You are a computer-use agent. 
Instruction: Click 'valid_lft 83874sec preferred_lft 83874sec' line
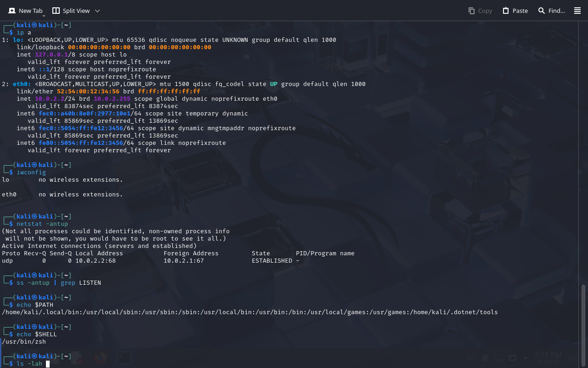(x=103, y=106)
